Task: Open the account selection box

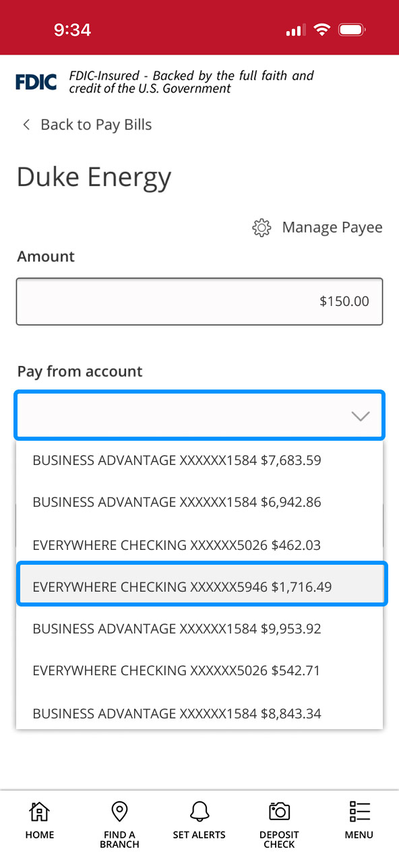Action: (199, 416)
